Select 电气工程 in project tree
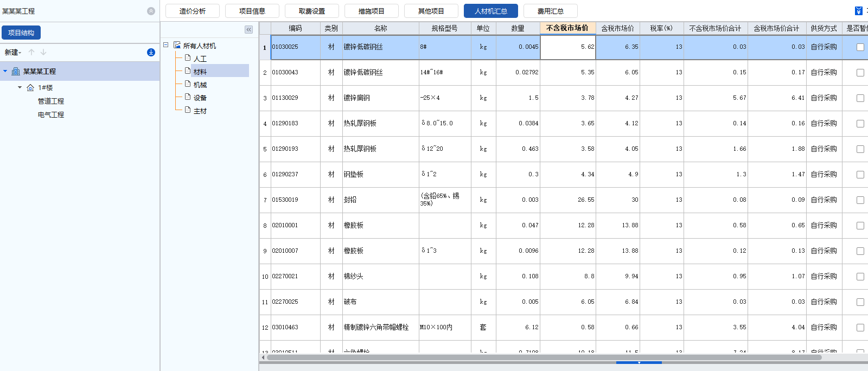This screenshot has height=371, width=868. pyautogui.click(x=51, y=114)
